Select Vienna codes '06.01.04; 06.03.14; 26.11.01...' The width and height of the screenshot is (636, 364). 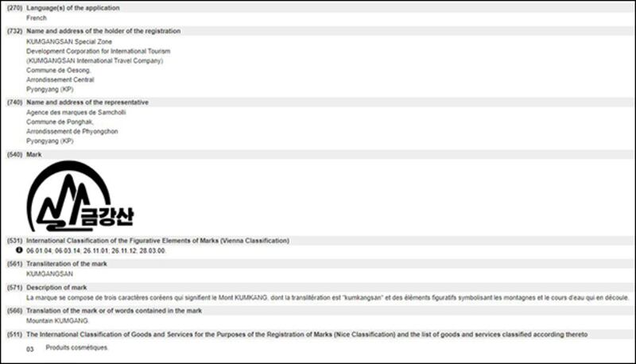pos(96,251)
